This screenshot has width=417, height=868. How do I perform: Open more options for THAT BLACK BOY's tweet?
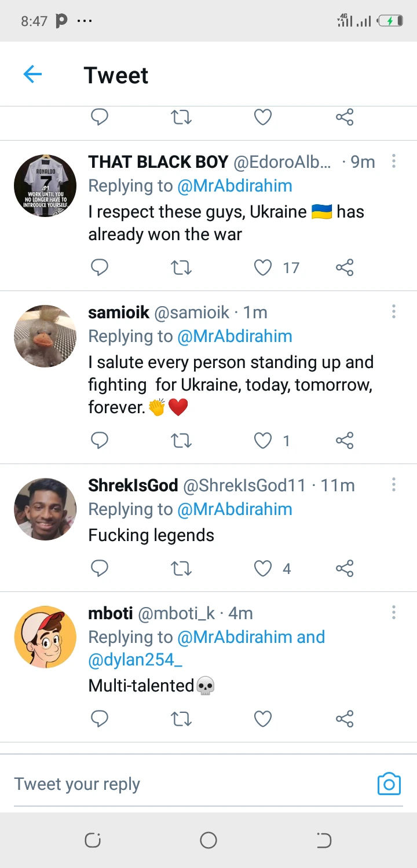pos(394,161)
